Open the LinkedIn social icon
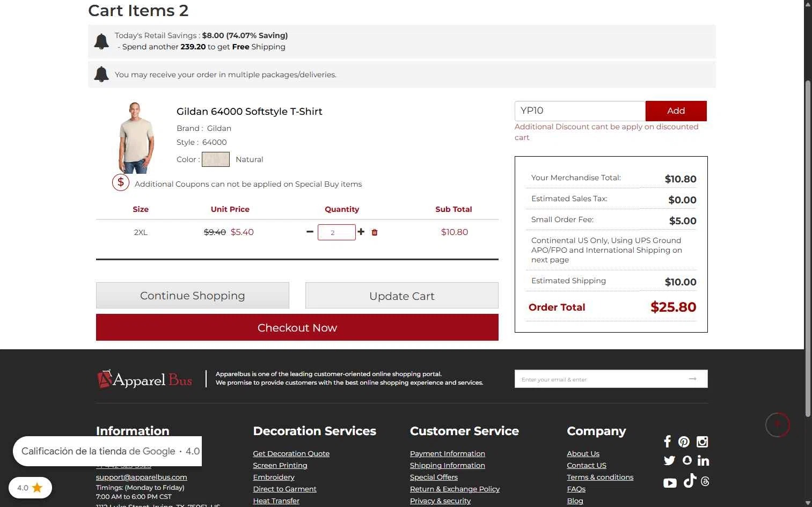This screenshot has height=507, width=812. [703, 460]
